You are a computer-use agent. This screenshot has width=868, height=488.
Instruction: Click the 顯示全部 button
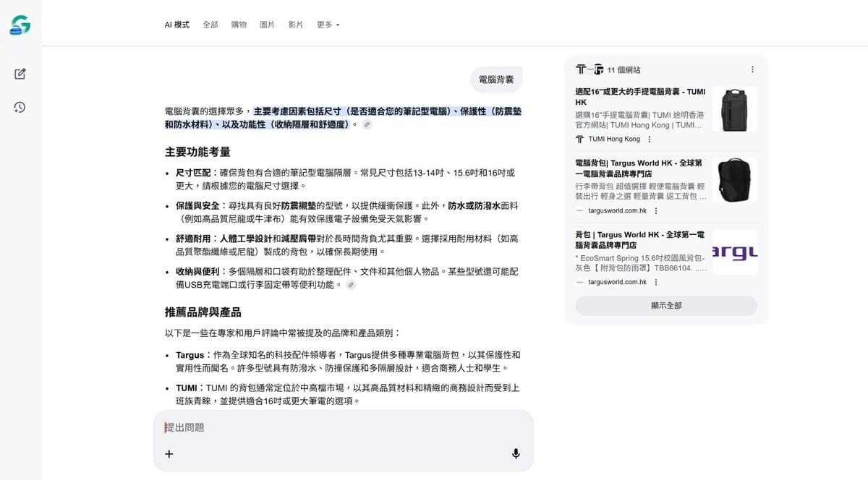coord(665,305)
